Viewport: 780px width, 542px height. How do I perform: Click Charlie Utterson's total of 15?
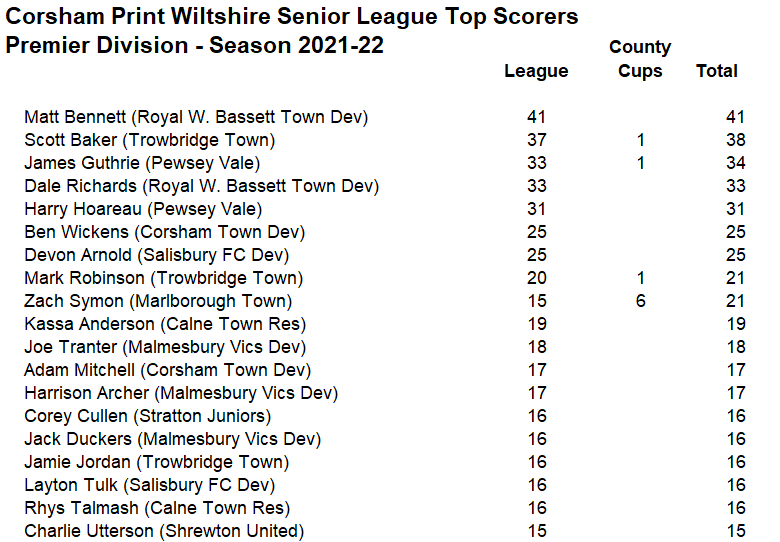pos(735,531)
